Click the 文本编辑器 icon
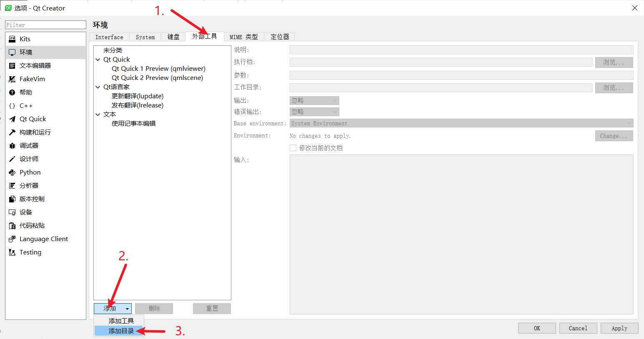Viewport: 644px width, 339px height. (x=12, y=65)
